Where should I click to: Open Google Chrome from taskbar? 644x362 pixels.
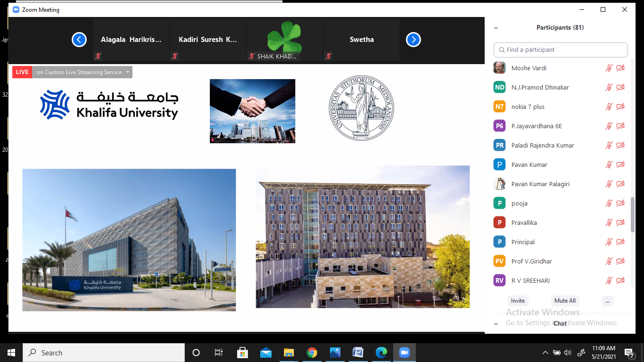(312, 353)
